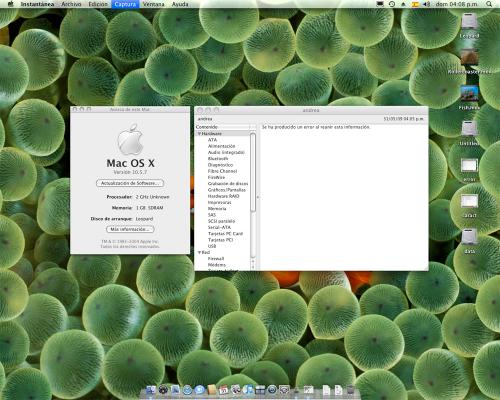
Task: Open the Archivo menu
Action: (x=71, y=4)
